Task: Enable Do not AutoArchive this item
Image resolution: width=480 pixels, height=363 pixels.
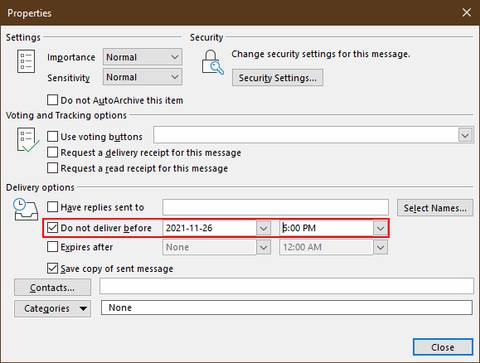Action: (52, 100)
